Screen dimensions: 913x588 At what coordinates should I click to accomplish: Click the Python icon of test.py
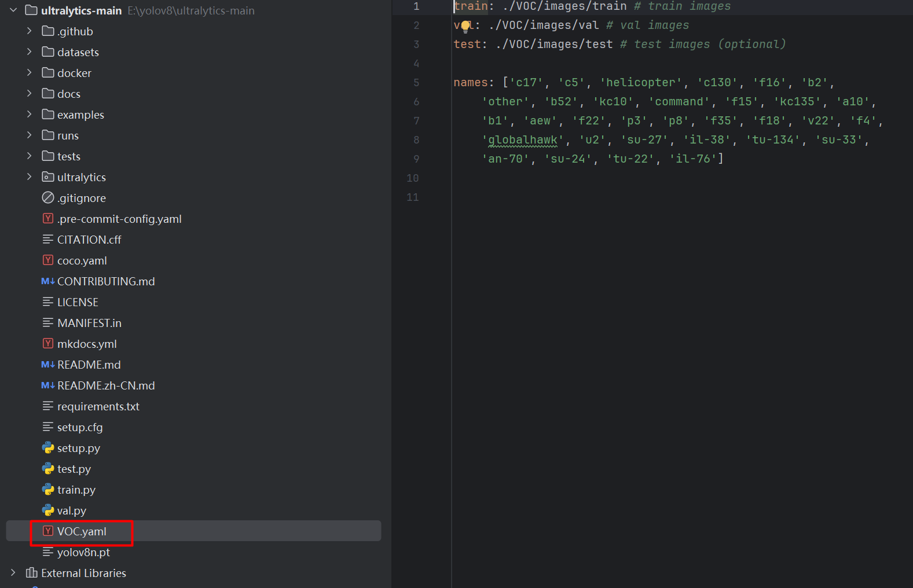point(48,469)
